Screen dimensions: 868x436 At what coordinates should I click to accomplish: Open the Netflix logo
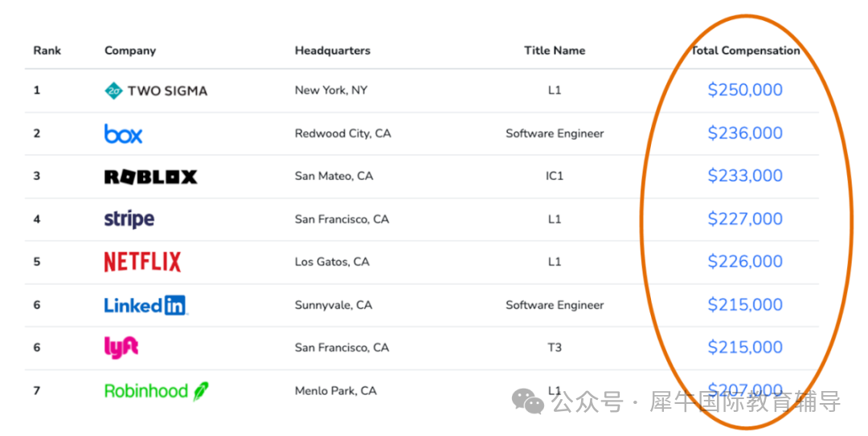click(142, 262)
